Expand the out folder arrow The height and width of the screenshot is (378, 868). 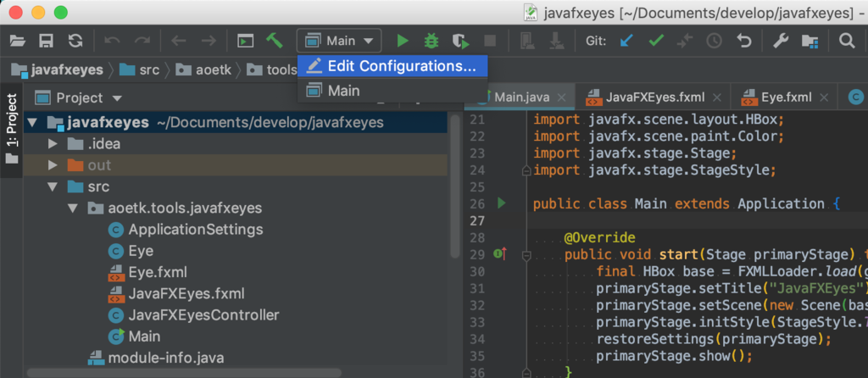point(53,165)
